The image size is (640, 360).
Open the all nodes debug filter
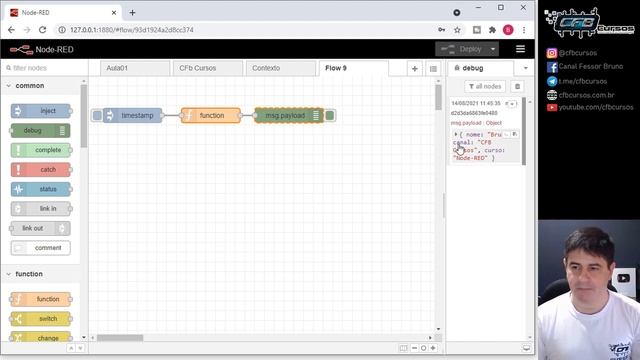(485, 87)
